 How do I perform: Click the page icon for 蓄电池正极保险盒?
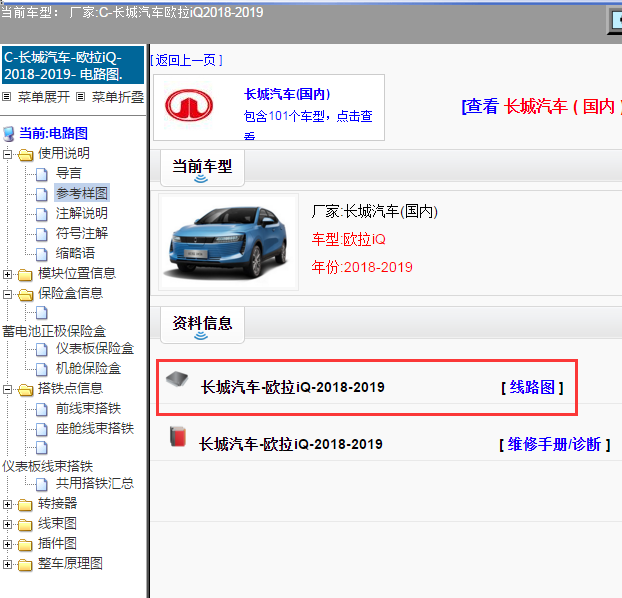[42, 313]
